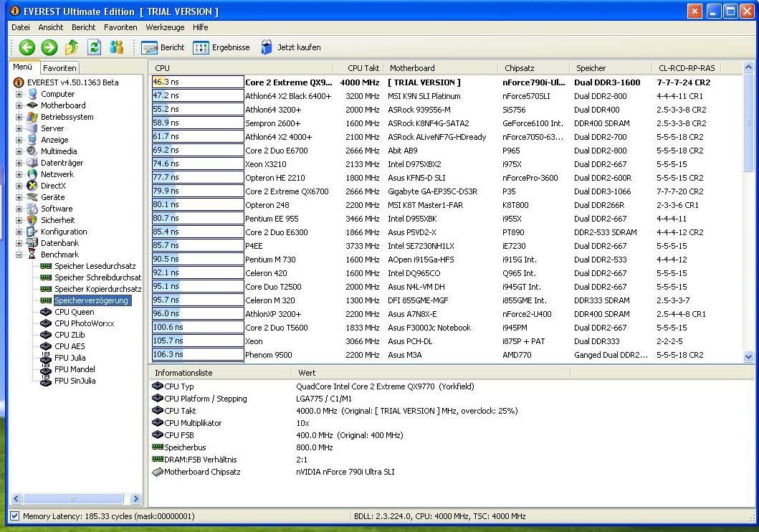The image size is (759, 532).
Task: Toggle the status bar Memory Latency checkbox
Action: click(14, 516)
